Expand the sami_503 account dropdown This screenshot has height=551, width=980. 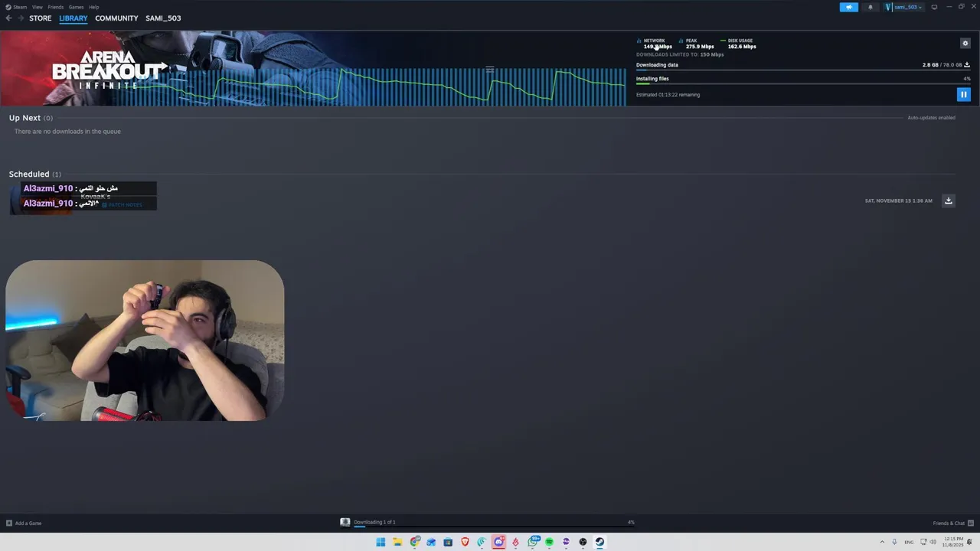click(903, 7)
